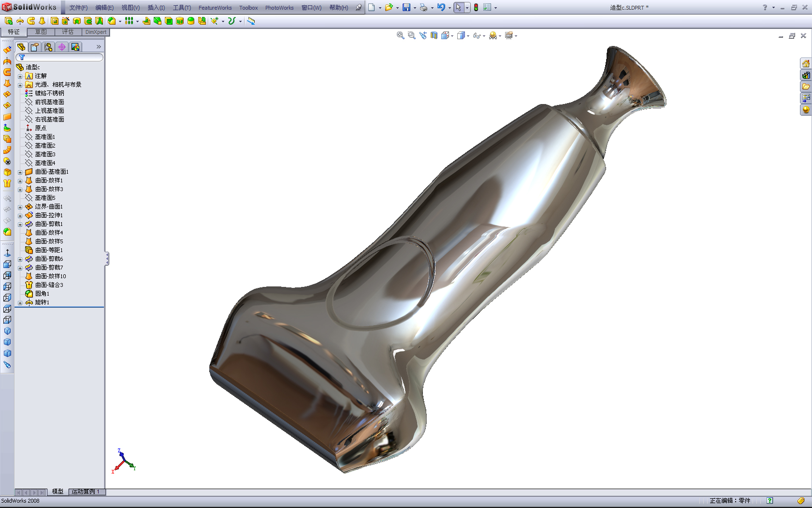Click the Normal To view icon
812x508 pixels.
[x=7, y=253]
